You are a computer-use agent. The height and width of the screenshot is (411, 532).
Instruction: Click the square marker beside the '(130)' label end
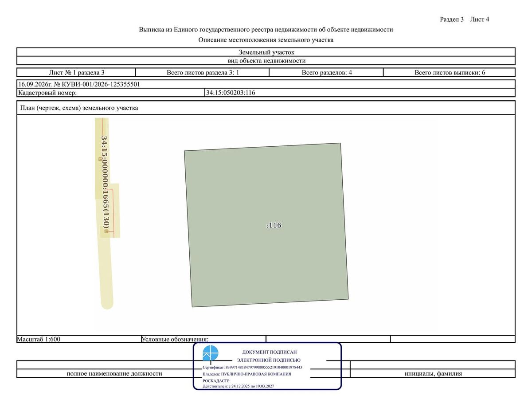coord(106,231)
